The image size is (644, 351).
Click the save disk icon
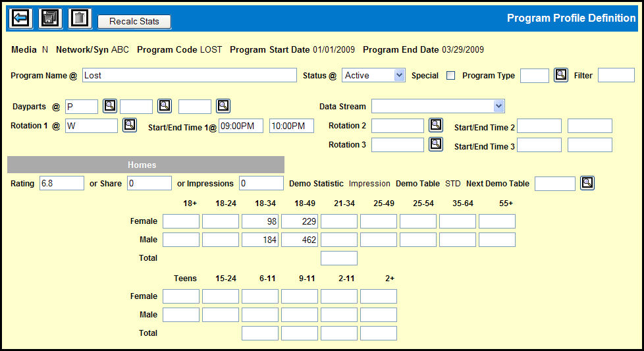51,18
